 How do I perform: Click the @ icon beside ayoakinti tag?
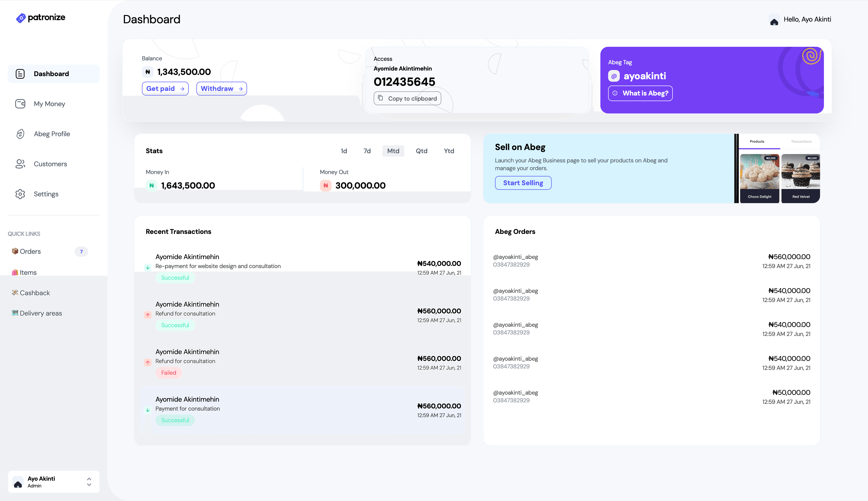(x=614, y=76)
